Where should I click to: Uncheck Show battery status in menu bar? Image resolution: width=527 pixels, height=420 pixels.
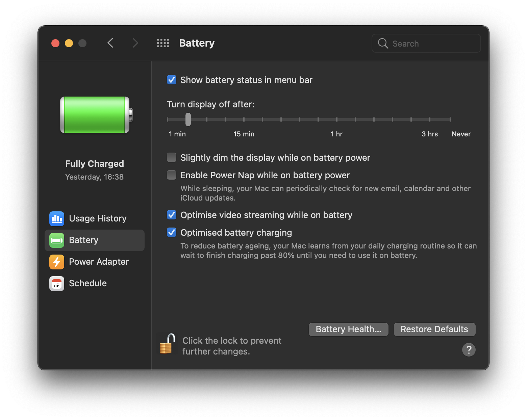click(172, 80)
